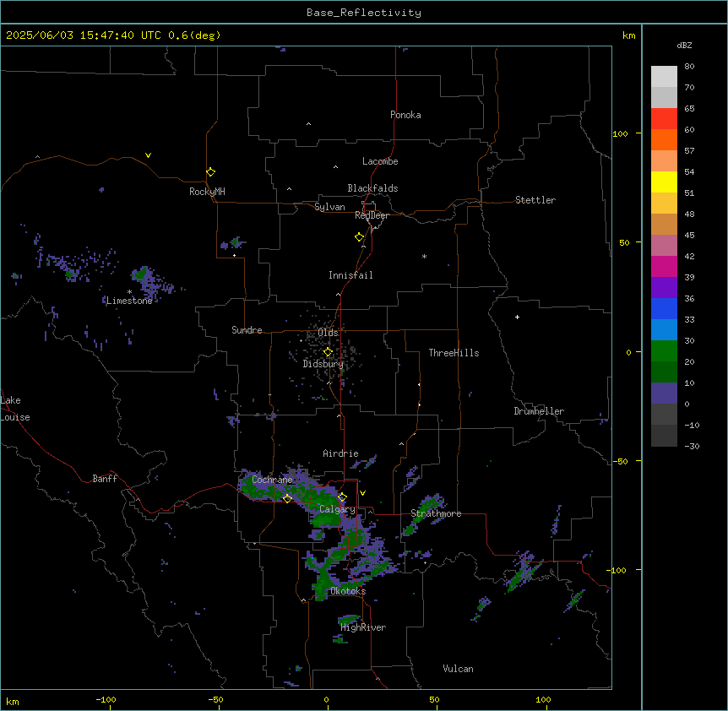
Task: Select the yellow 54-51 dBZ legend swatch
Action: click(x=664, y=182)
